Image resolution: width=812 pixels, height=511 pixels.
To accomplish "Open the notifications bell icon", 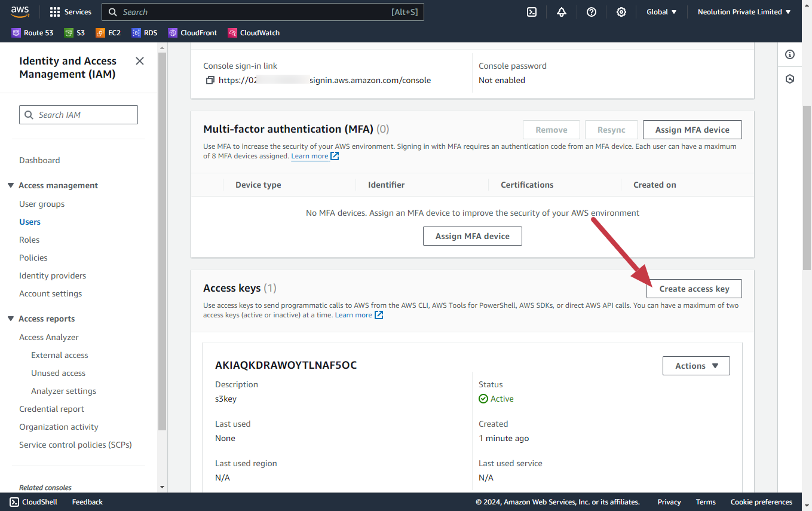I will click(x=562, y=12).
